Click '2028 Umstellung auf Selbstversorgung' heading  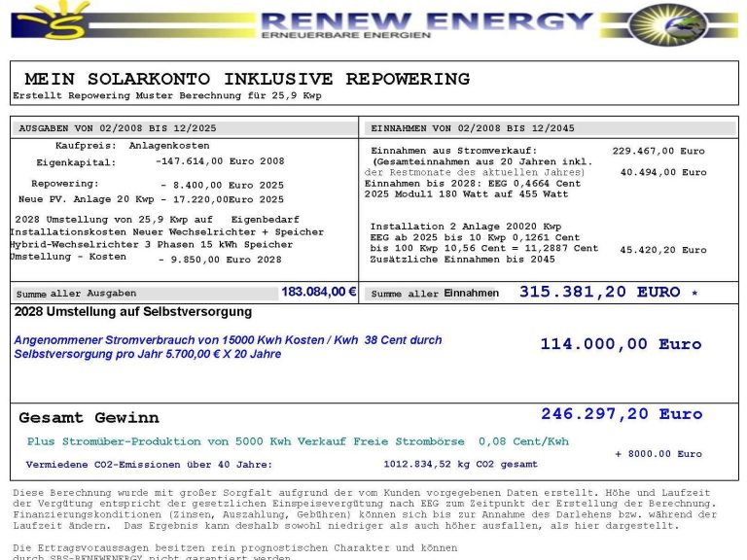[x=133, y=312]
